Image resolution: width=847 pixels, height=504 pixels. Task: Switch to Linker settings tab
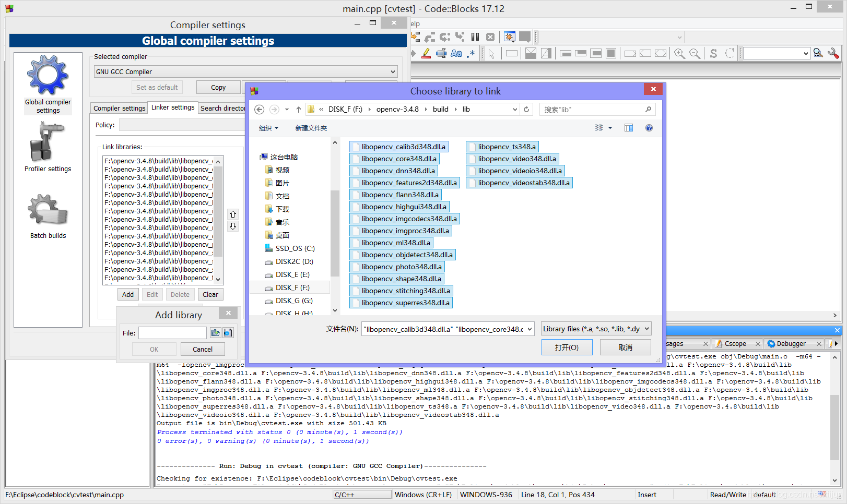pyautogui.click(x=173, y=107)
